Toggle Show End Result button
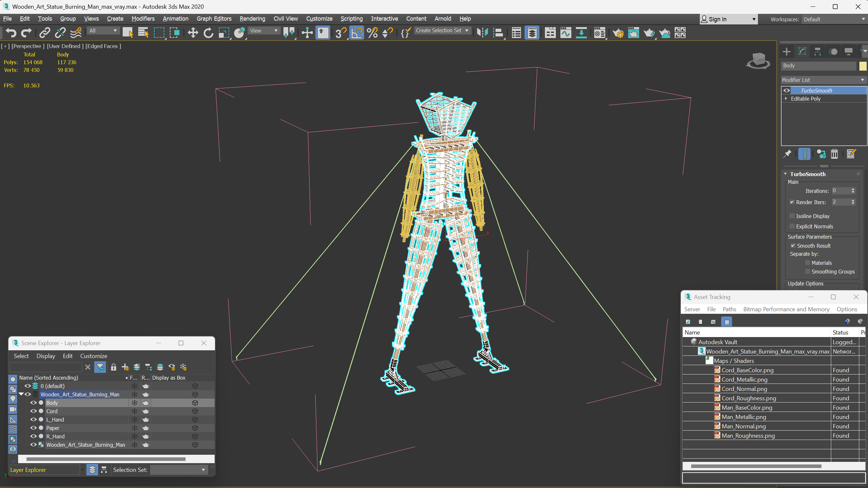 805,154
